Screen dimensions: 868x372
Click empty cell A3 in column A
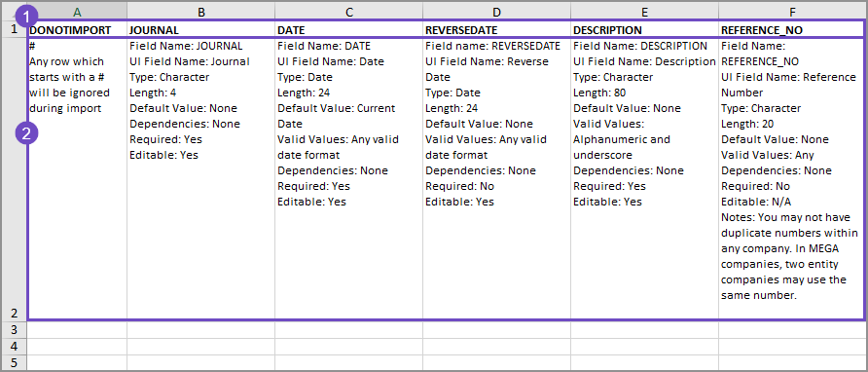(77, 330)
